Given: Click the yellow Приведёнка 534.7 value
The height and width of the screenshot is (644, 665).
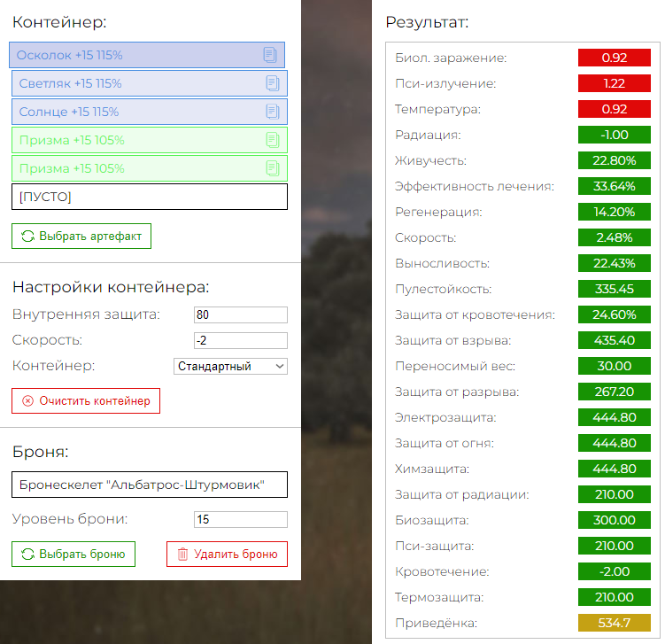Looking at the screenshot, I should (x=615, y=623).
